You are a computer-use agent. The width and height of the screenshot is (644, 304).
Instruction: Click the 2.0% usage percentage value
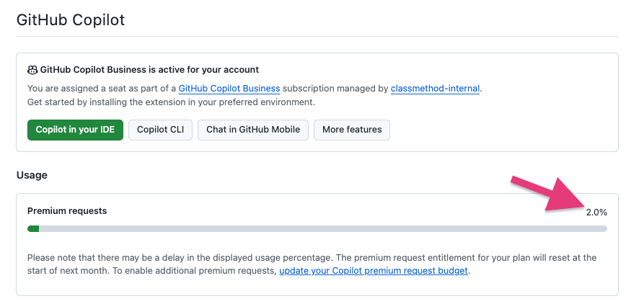pos(596,213)
